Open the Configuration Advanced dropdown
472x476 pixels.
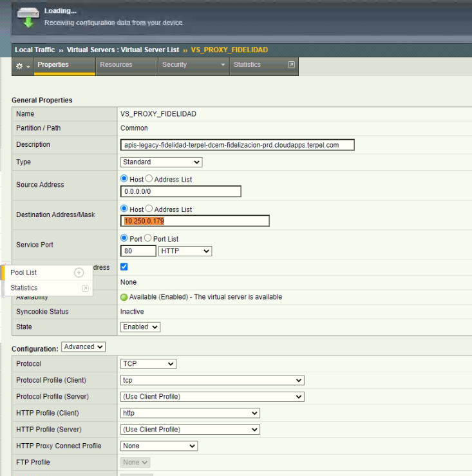point(83,347)
